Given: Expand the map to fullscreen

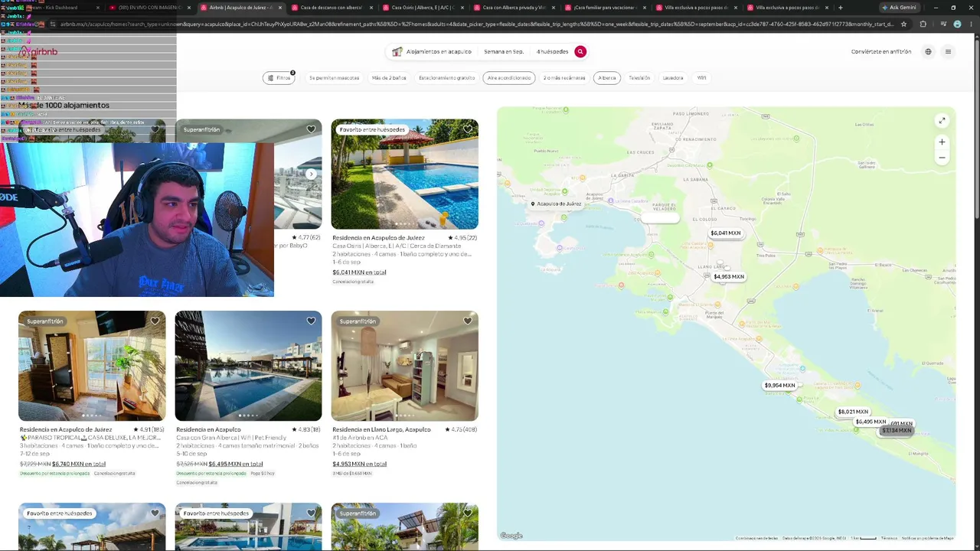Looking at the screenshot, I should [942, 121].
